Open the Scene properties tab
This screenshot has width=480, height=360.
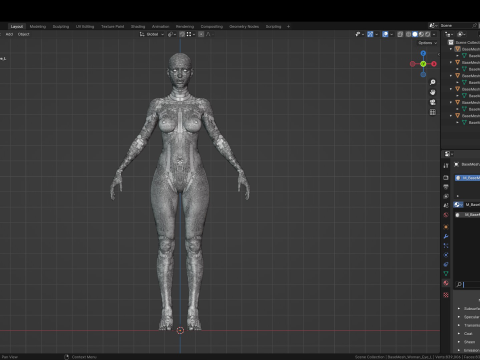pyautogui.click(x=446, y=206)
